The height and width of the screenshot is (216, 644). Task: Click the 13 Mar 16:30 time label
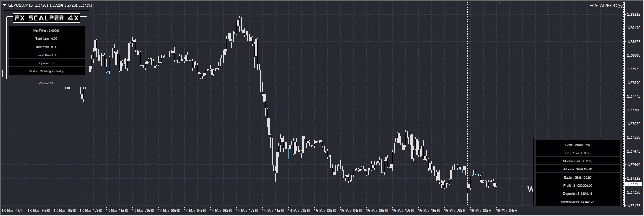117,211
